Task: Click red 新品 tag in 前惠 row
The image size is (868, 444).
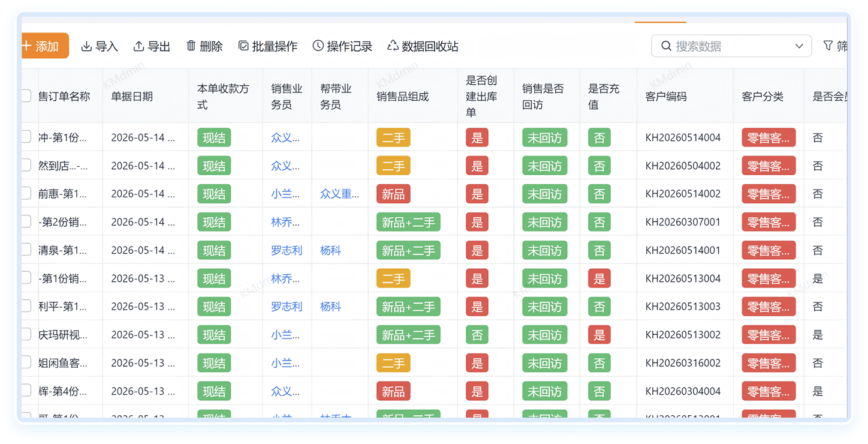Action: coord(393,194)
